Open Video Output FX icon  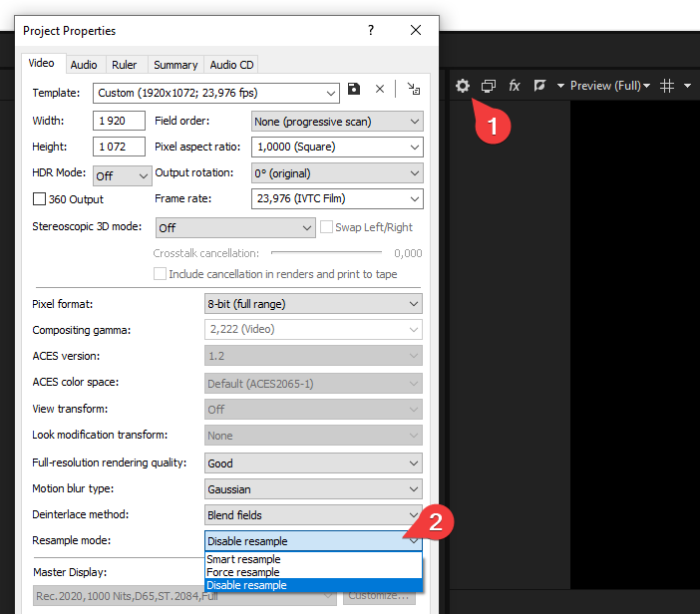[x=515, y=86]
